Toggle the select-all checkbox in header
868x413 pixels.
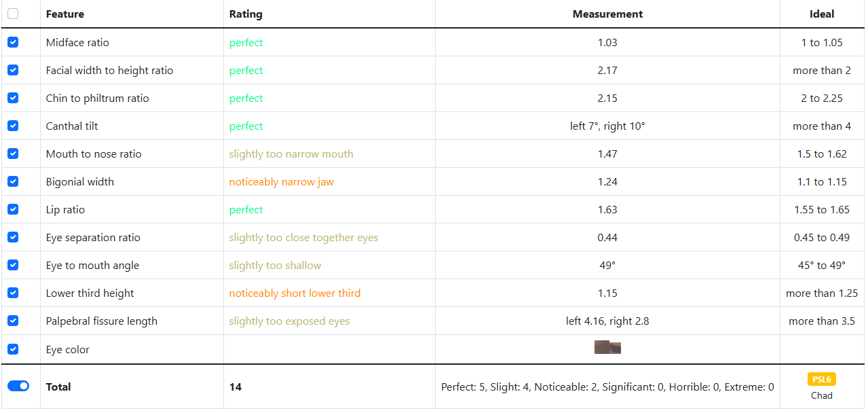[x=13, y=14]
